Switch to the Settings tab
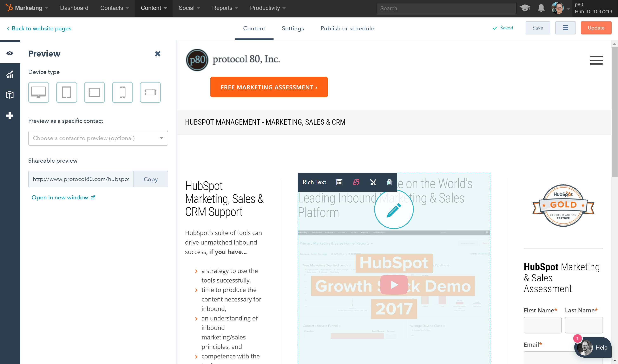The height and width of the screenshot is (364, 618). click(293, 28)
